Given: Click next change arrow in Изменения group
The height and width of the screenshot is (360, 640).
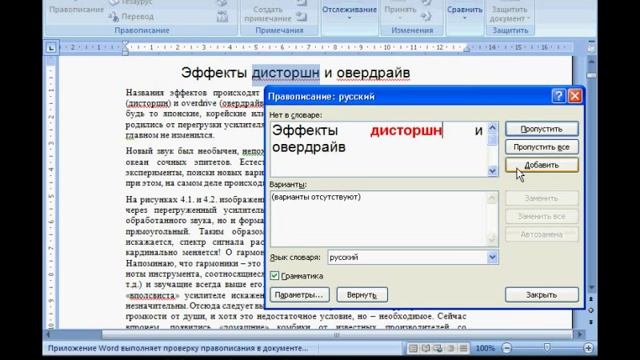Looking at the screenshot, I should (x=426, y=16).
